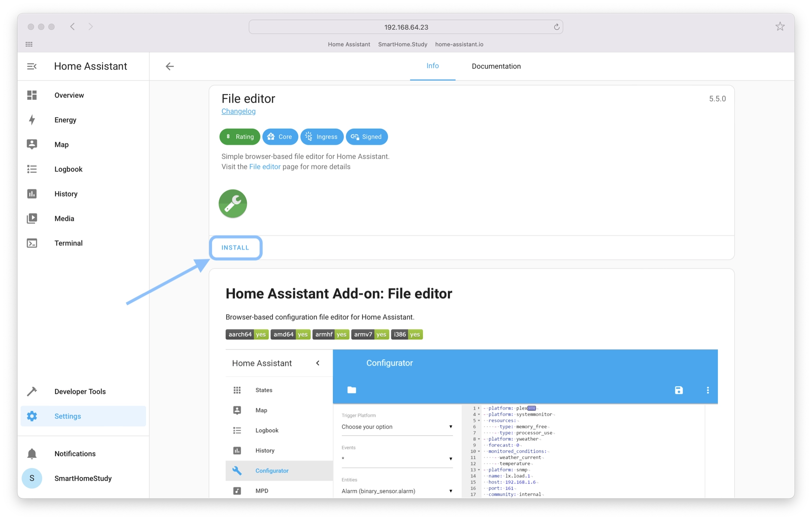The height and width of the screenshot is (520, 812).
Task: Follow the File editor page link
Action: [265, 167]
